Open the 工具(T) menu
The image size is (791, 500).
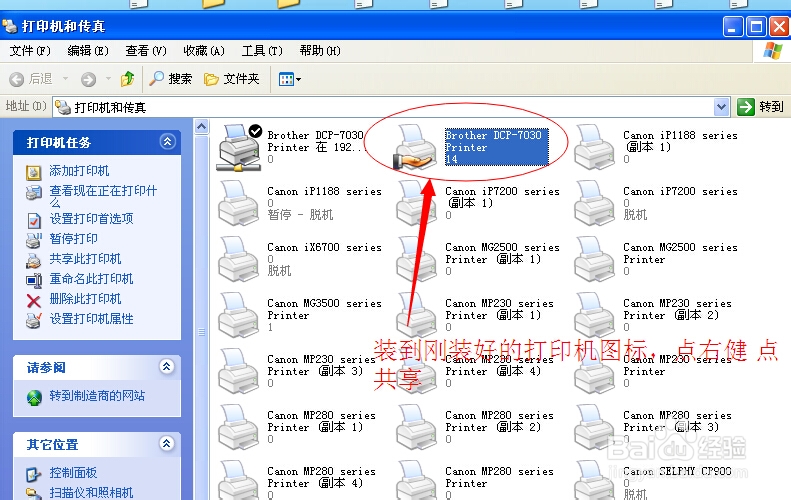262,51
